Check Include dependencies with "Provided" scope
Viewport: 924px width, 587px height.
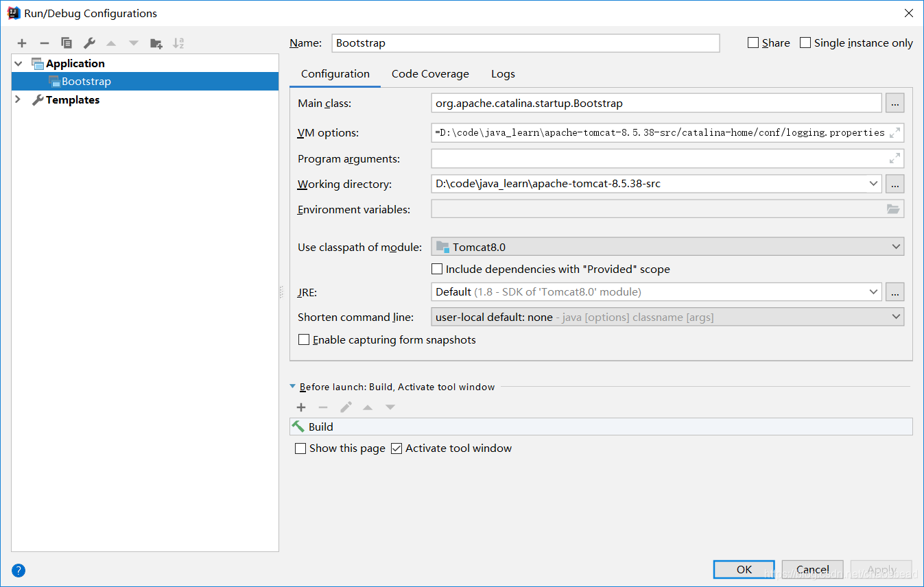(437, 269)
